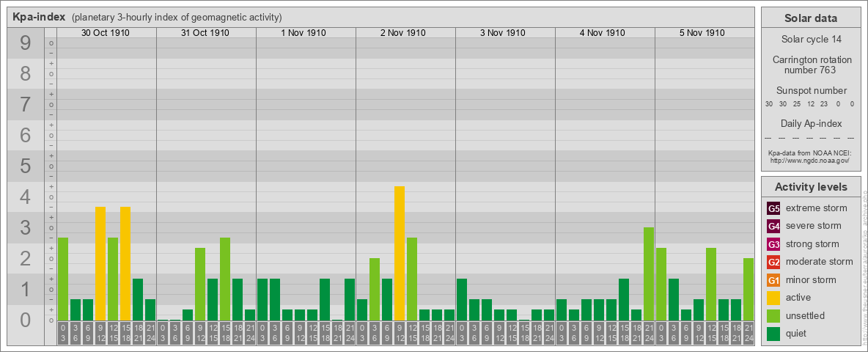Image resolution: width=868 pixels, height=352 pixels.
Task: Click the sunspot value 12
Action: (810, 104)
